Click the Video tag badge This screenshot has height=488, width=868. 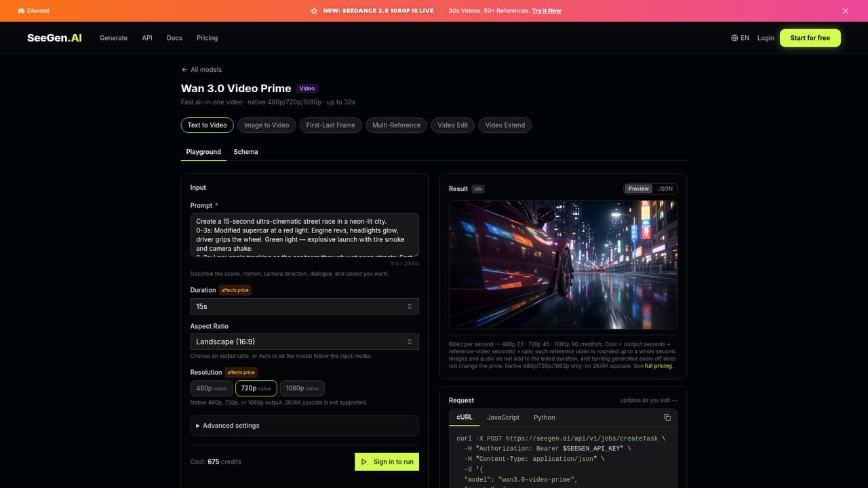tap(307, 88)
